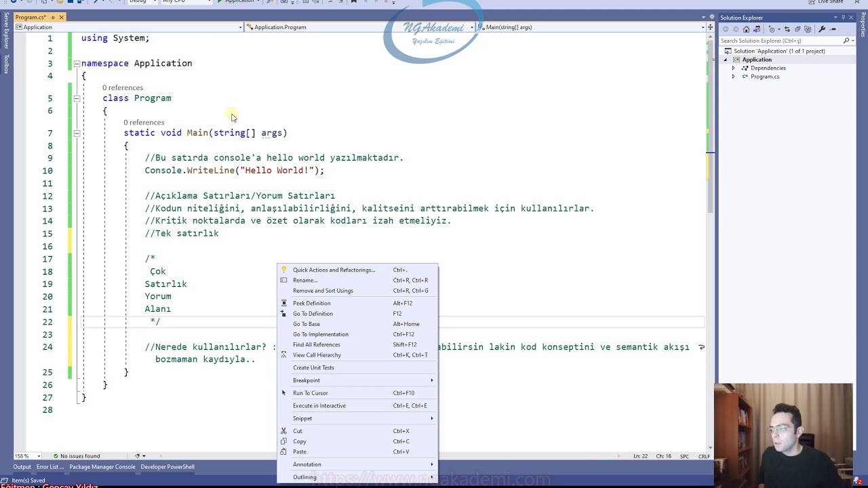
Task: Click the Home icon in Solution Explorer
Action: click(747, 29)
